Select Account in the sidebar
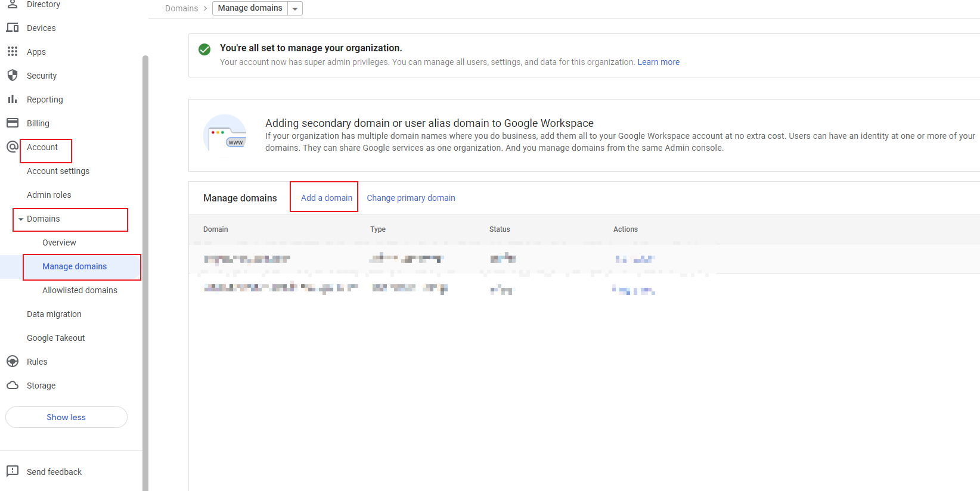980x491 pixels. tap(42, 147)
